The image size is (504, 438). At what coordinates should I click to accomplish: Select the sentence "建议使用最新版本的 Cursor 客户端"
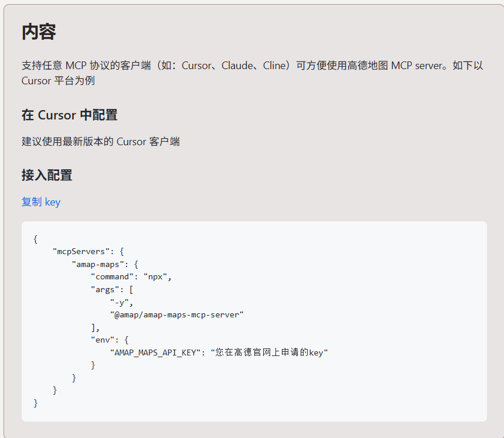(101, 142)
